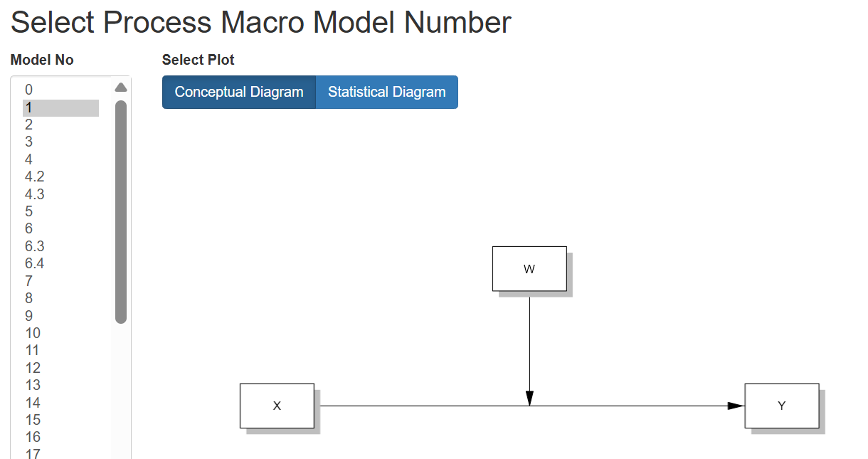Select model number 0
Image resolution: width=868 pixels, height=459 pixels.
[29, 90]
